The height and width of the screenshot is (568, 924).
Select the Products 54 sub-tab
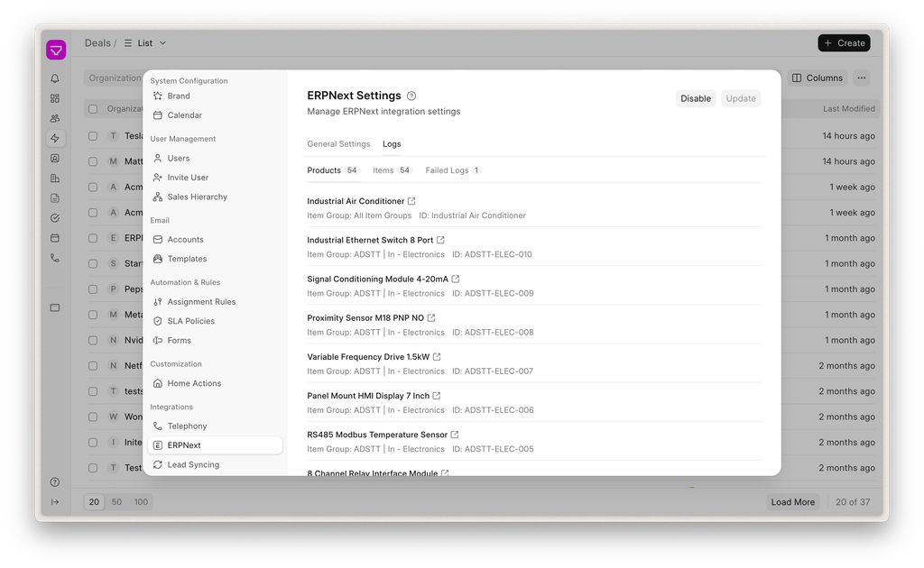[333, 170]
